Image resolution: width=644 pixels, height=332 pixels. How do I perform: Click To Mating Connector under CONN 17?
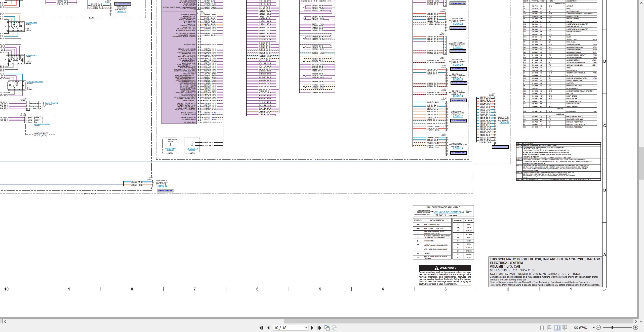pyautogui.click(x=459, y=121)
